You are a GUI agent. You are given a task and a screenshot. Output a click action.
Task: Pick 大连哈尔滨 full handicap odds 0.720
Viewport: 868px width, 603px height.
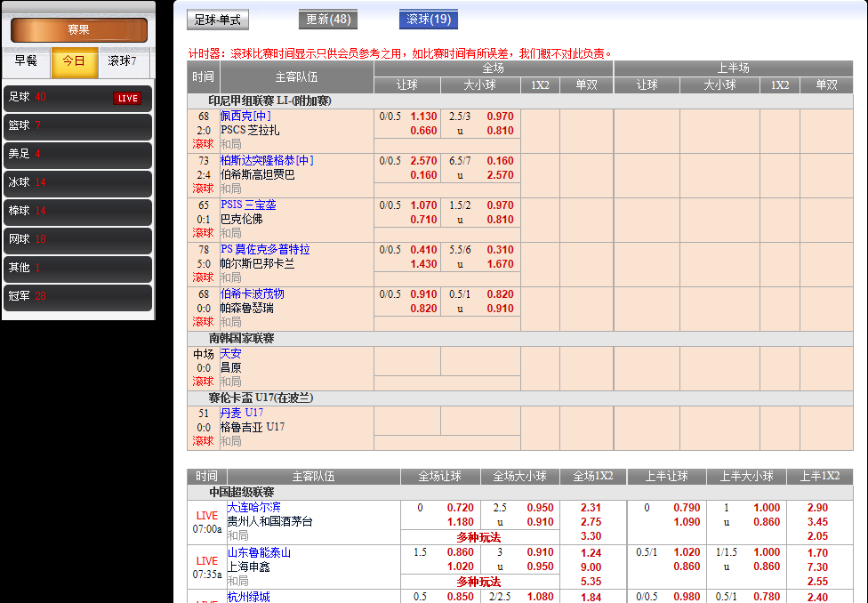click(461, 508)
